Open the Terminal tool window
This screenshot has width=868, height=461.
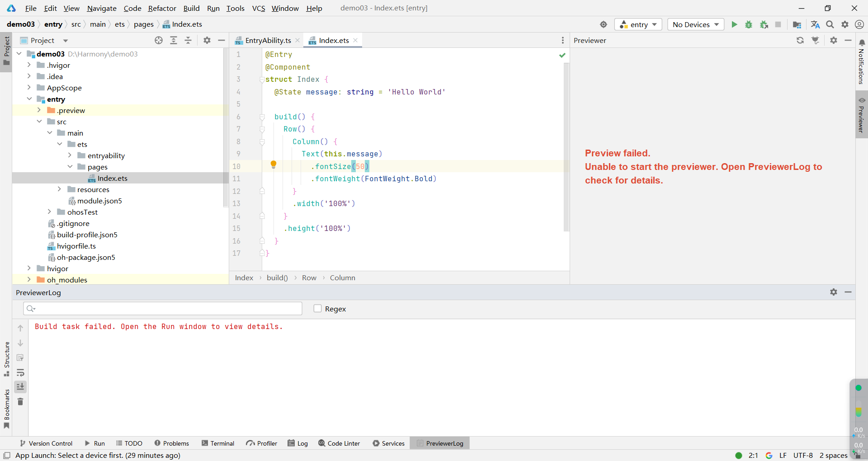click(x=218, y=443)
